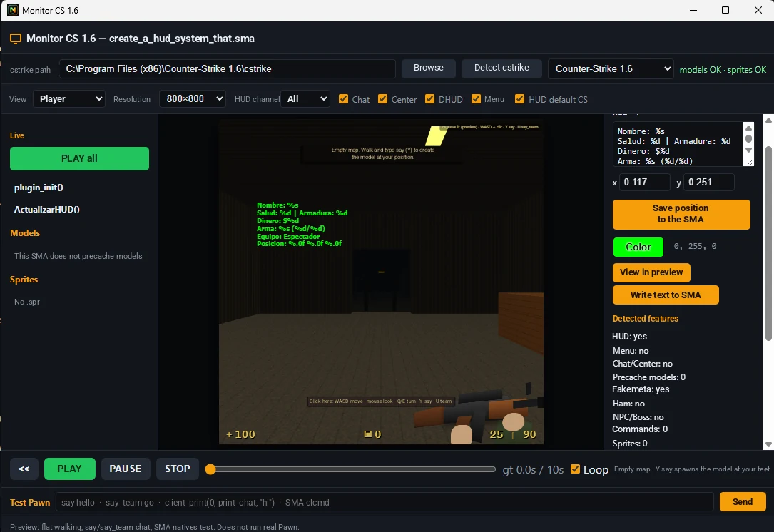This screenshot has width=774, height=532.
Task: Click the green PLAY button
Action: click(x=70, y=469)
